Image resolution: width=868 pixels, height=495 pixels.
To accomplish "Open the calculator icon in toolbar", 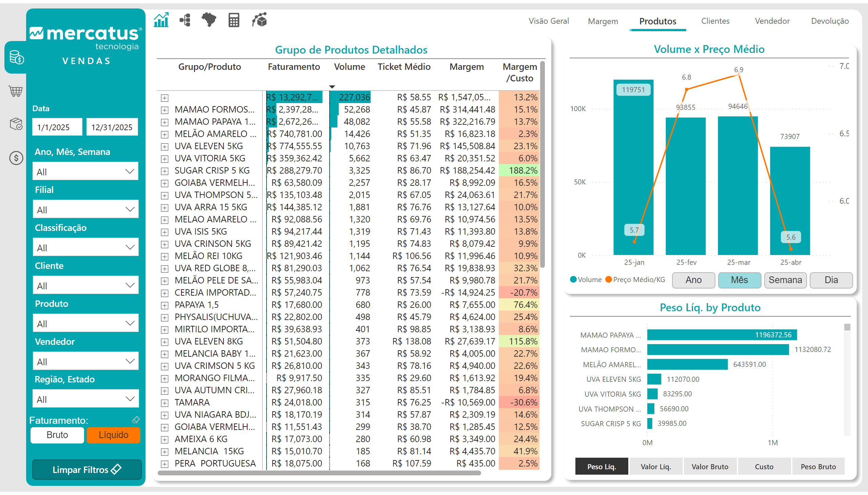I will point(234,20).
